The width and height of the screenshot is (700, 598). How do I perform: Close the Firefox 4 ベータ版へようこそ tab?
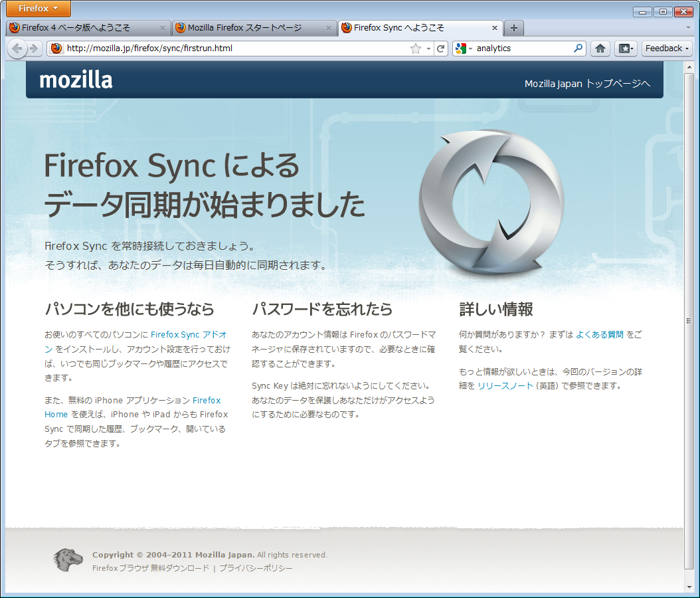click(x=163, y=28)
